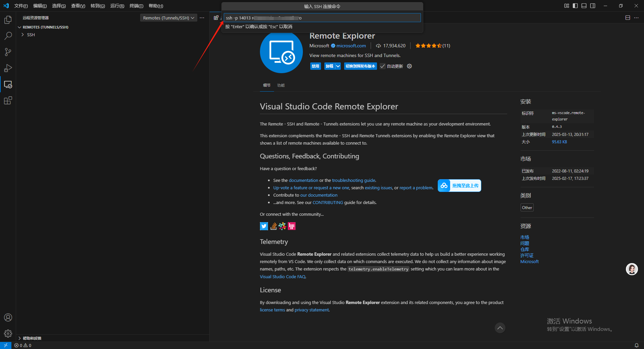Open the Explorer view in activity bar

coord(8,20)
